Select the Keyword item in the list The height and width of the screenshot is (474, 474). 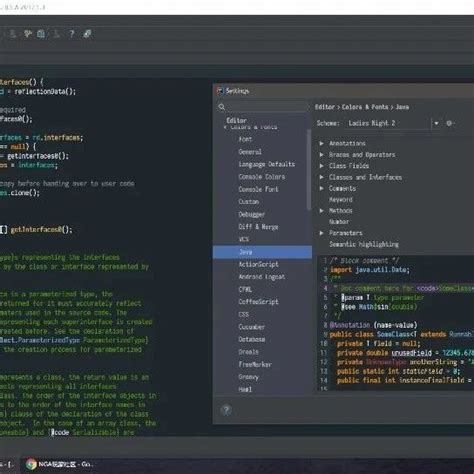[341, 199]
